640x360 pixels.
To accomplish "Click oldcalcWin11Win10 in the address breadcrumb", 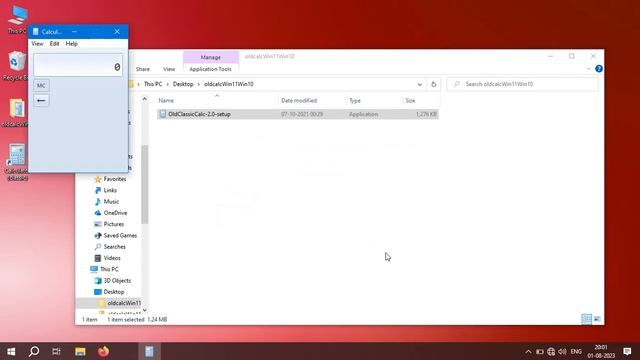I will click(x=229, y=84).
